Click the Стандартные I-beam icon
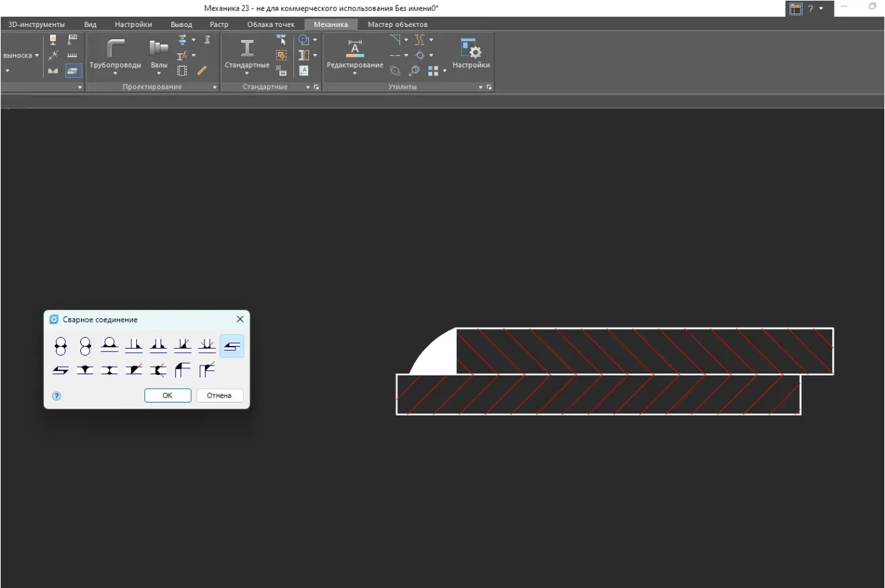 247,49
